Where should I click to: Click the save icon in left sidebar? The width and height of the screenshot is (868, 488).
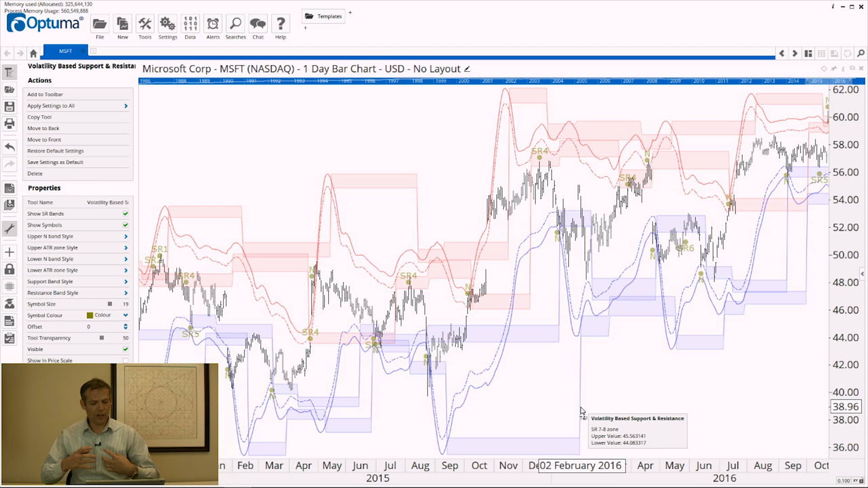click(9, 107)
